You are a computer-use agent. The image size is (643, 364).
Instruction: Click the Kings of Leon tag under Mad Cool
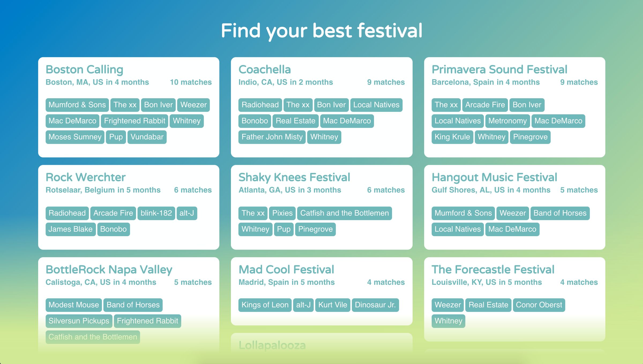click(x=264, y=305)
